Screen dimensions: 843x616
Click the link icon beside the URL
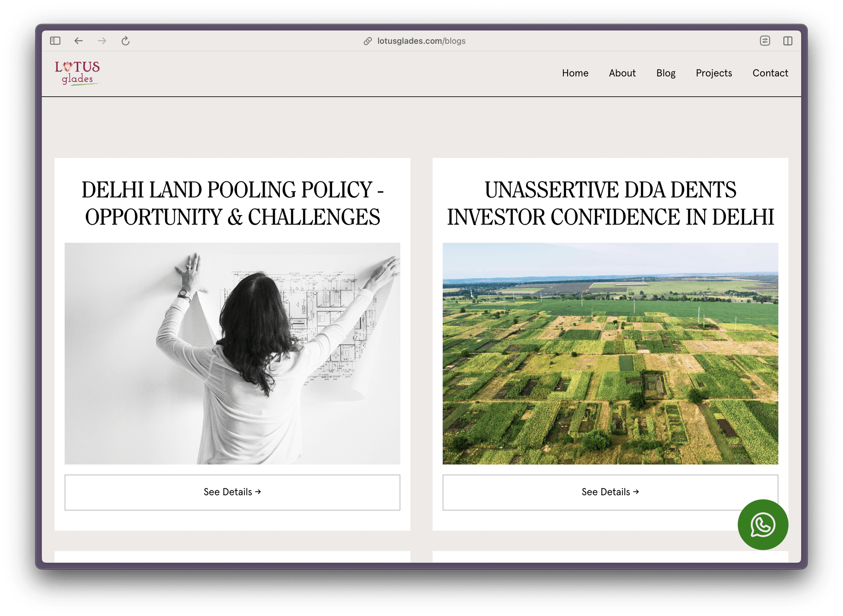click(368, 41)
